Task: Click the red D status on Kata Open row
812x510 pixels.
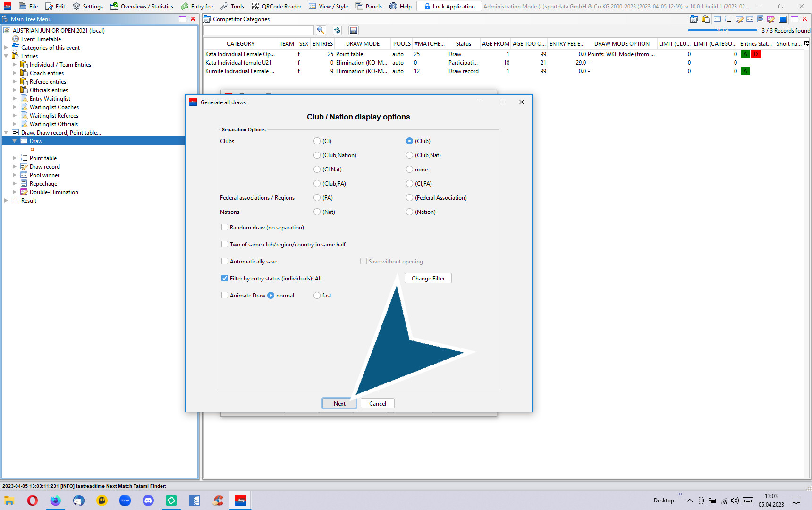Action: click(x=756, y=54)
